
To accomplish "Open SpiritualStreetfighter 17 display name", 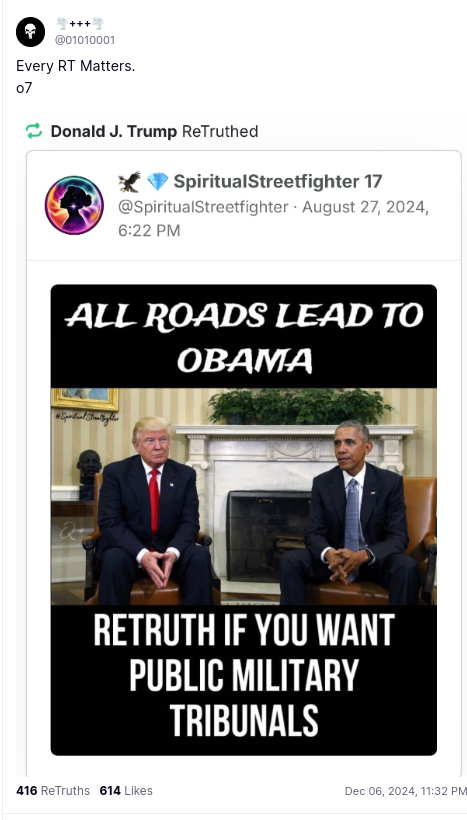I will (278, 181).
